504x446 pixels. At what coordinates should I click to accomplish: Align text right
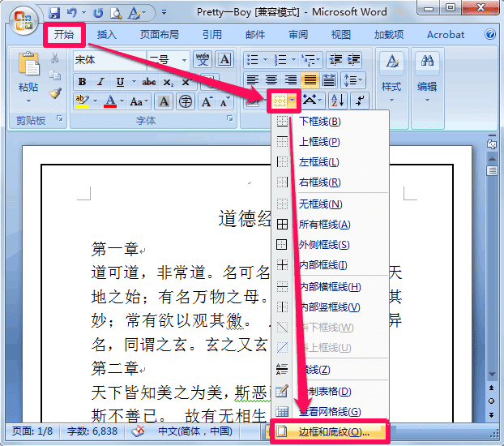tap(291, 79)
